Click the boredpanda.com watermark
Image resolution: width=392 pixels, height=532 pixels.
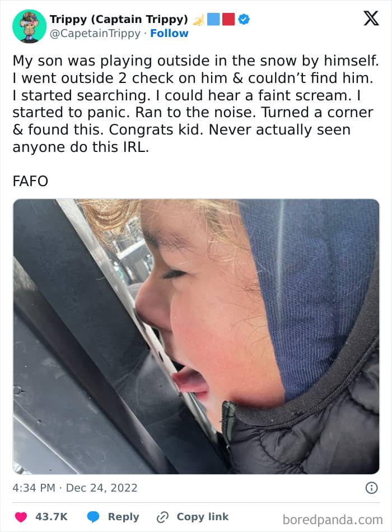[333, 520]
